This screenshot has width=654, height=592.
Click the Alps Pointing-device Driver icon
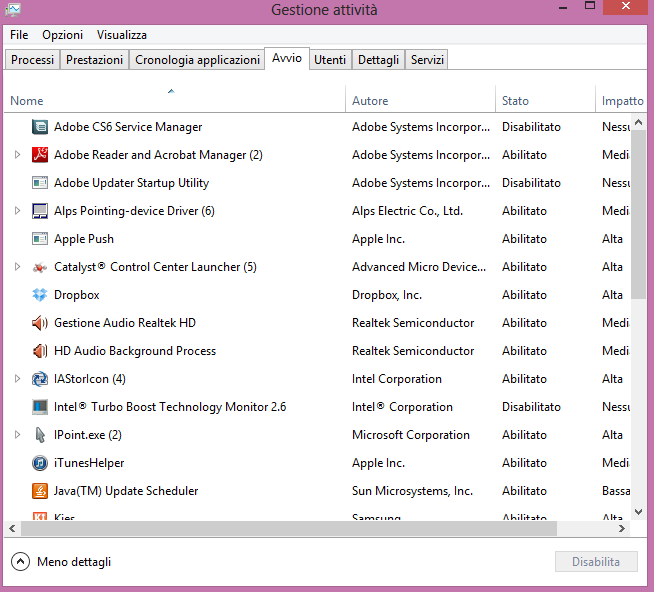pos(40,211)
